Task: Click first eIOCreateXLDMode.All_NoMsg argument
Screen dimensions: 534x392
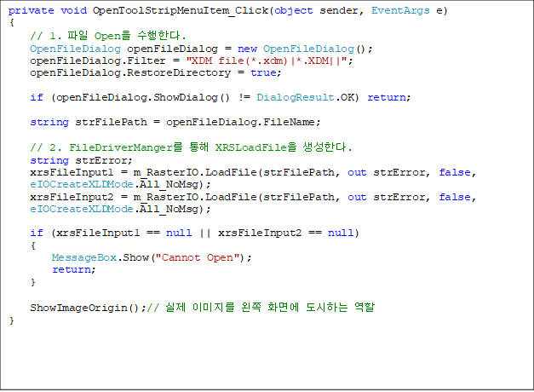Action: [117, 184]
